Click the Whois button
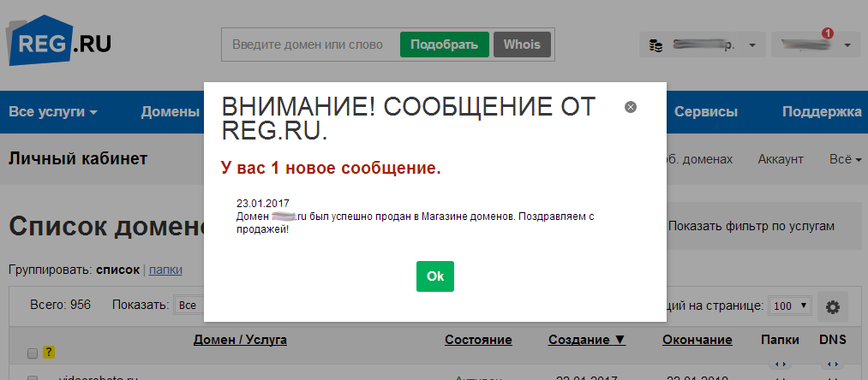Image resolution: width=868 pixels, height=380 pixels. (x=522, y=45)
